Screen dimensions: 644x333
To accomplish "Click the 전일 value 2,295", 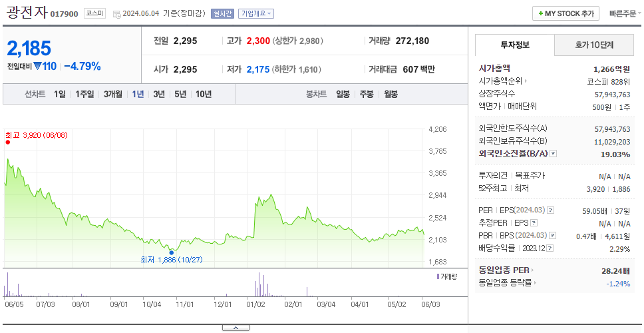I will (x=185, y=41).
